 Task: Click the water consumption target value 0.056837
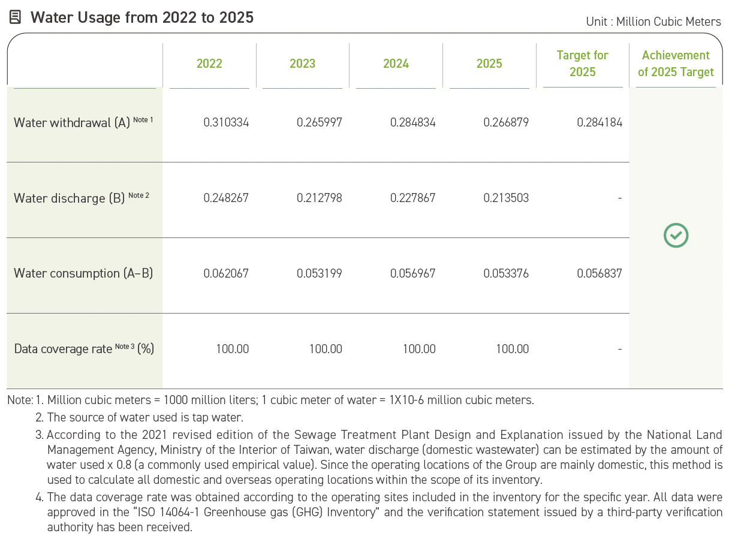(x=600, y=273)
